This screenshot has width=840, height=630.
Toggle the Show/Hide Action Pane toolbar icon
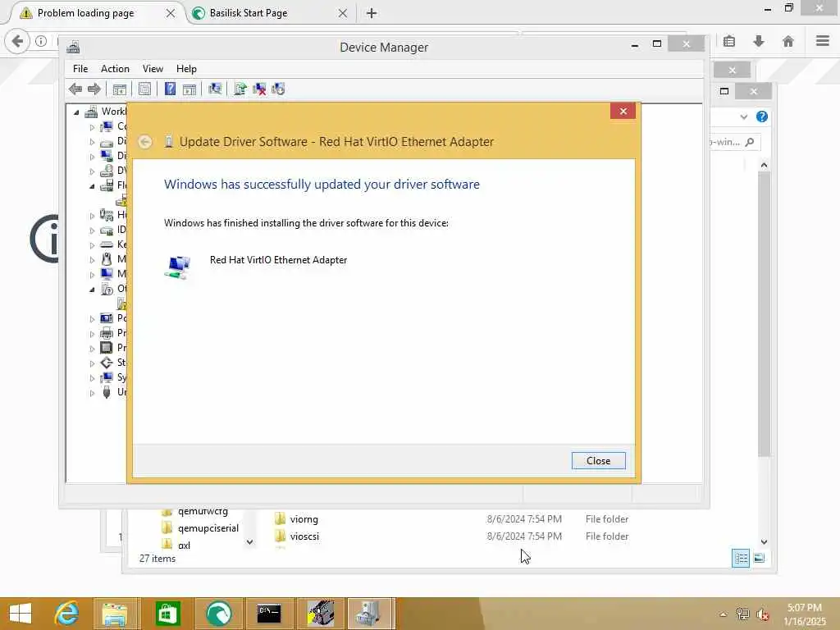coord(189,89)
